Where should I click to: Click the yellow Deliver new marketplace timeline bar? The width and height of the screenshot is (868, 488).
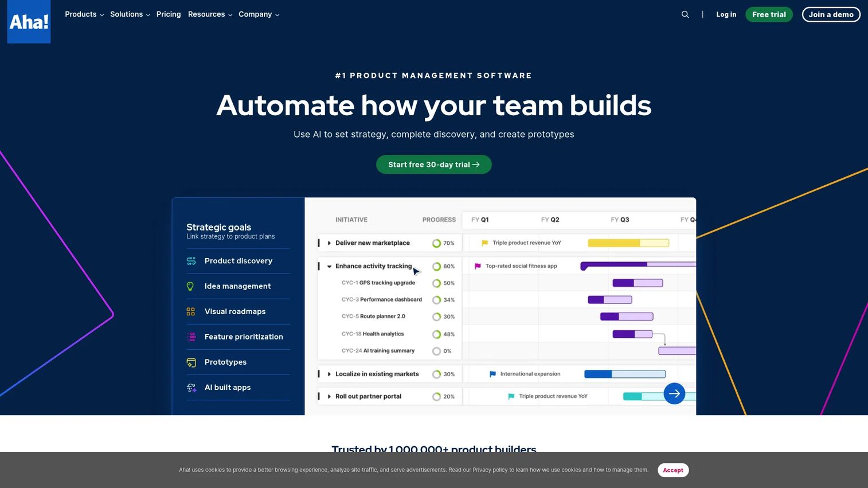click(x=628, y=243)
